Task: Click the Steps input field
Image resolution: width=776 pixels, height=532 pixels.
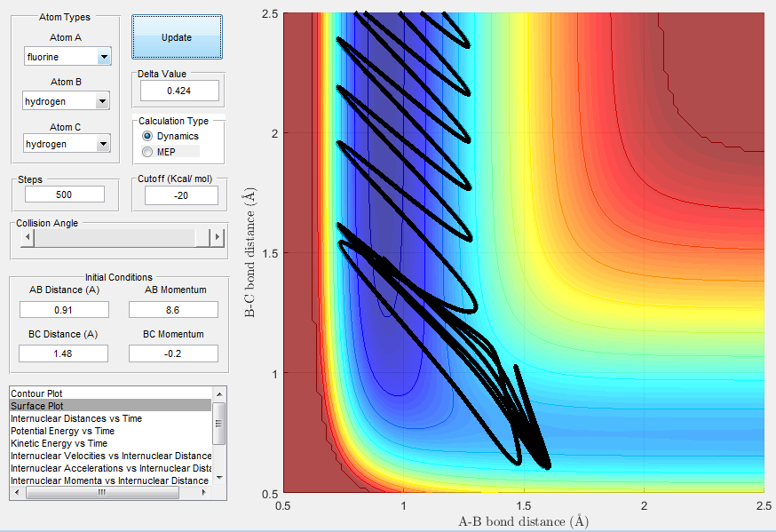Action: tap(64, 195)
